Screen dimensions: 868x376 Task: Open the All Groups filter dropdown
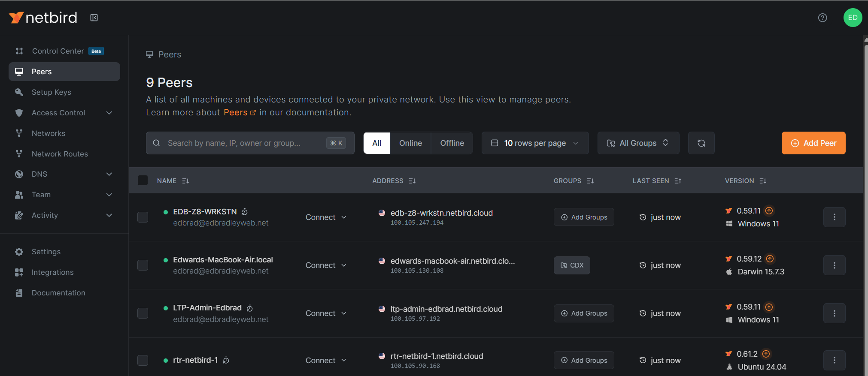638,143
